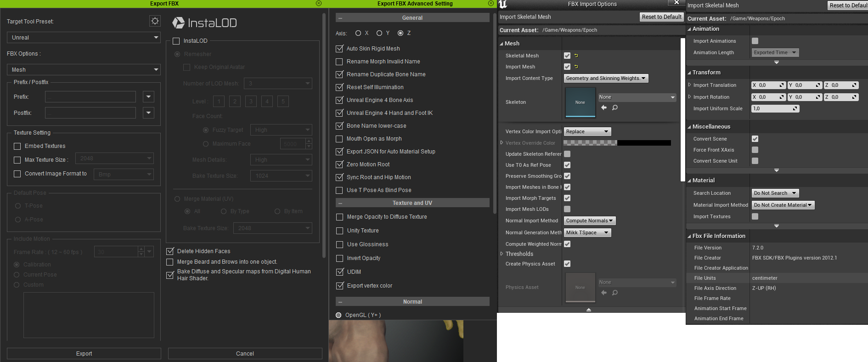Show advanced options arrow under Animation section
The image size is (868, 362).
(x=777, y=62)
